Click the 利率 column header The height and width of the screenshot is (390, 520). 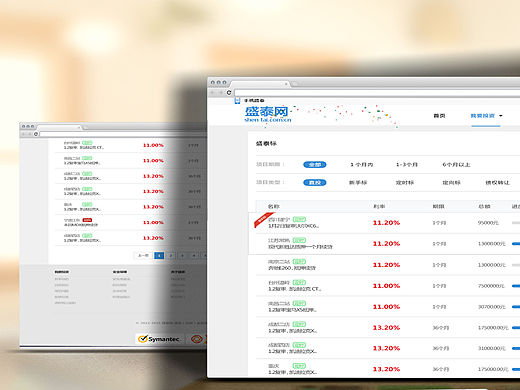[x=379, y=206]
